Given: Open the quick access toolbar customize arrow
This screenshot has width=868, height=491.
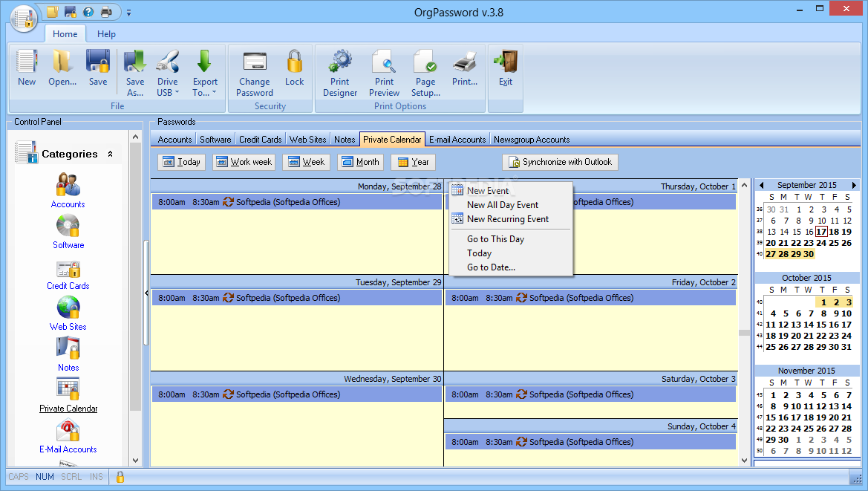Looking at the screenshot, I should (128, 12).
